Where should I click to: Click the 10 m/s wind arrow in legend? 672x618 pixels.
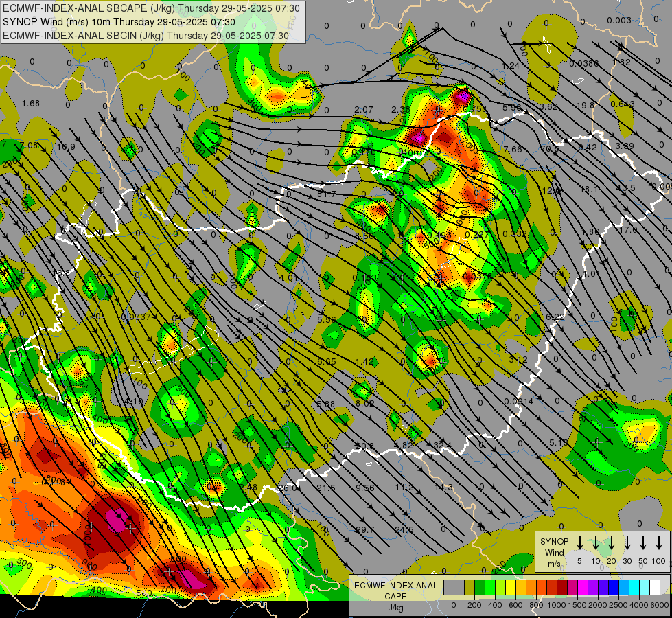[595, 542]
